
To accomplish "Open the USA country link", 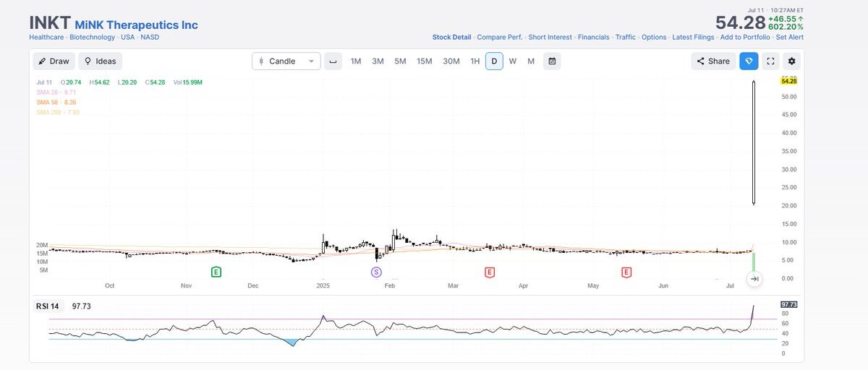I will tap(128, 37).
